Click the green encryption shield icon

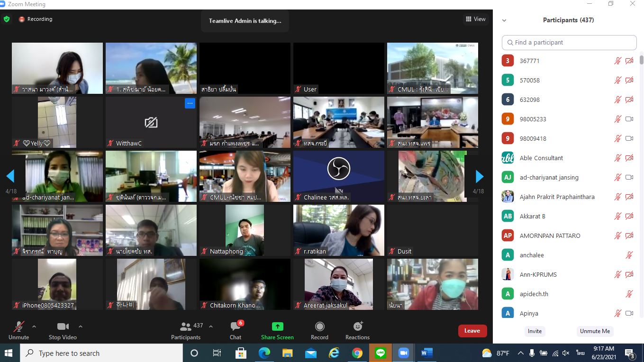coord(7,19)
